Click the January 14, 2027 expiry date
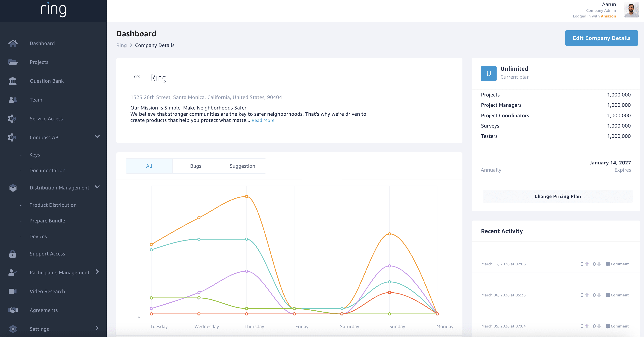This screenshot has width=644, height=337. 610,163
